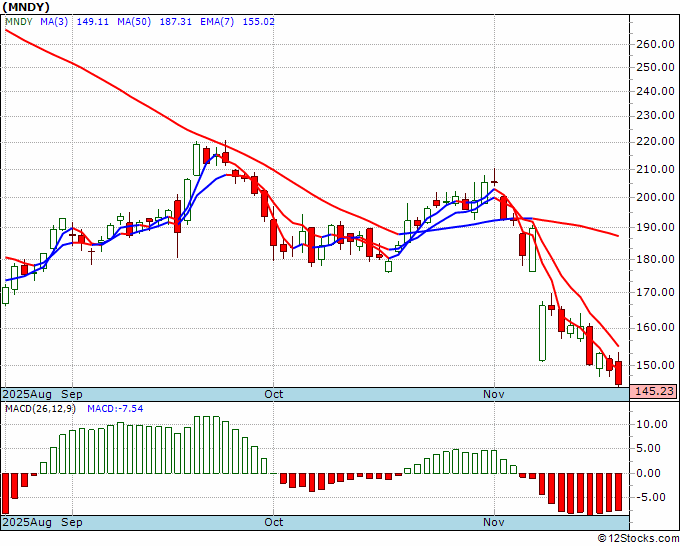680x546 pixels.
Task: Click the leftmost red MACD histogram bar
Action: pyautogui.click(x=5, y=494)
